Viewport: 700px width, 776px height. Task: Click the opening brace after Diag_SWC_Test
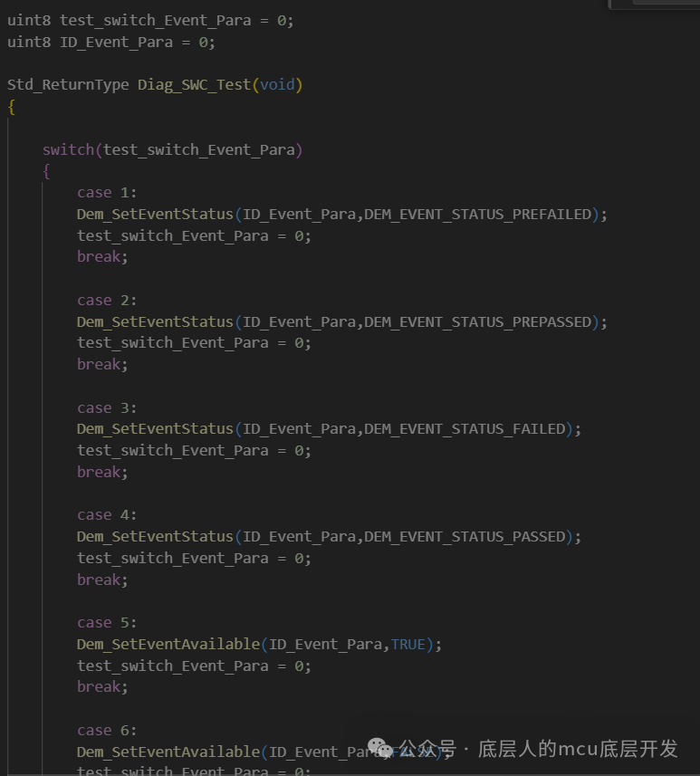click(12, 107)
